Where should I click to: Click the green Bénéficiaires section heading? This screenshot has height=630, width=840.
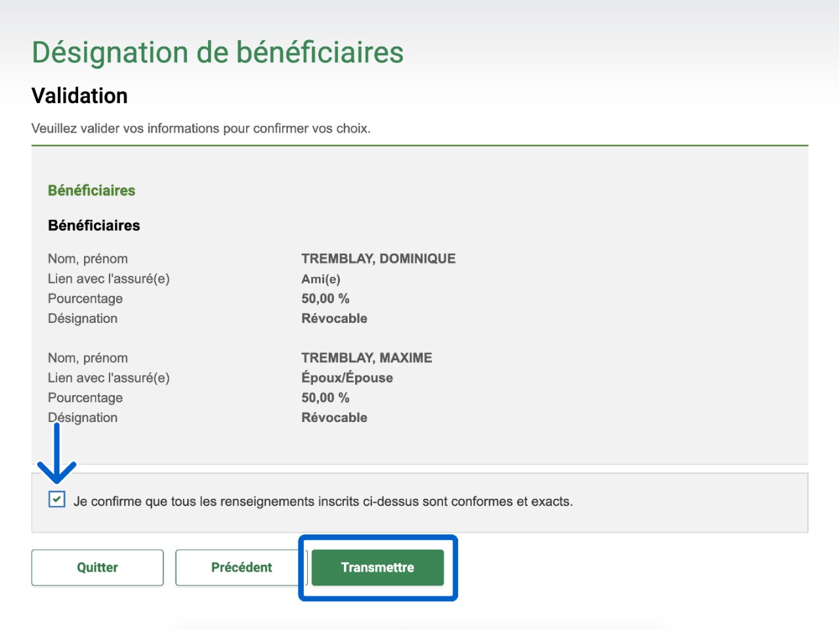(91, 190)
